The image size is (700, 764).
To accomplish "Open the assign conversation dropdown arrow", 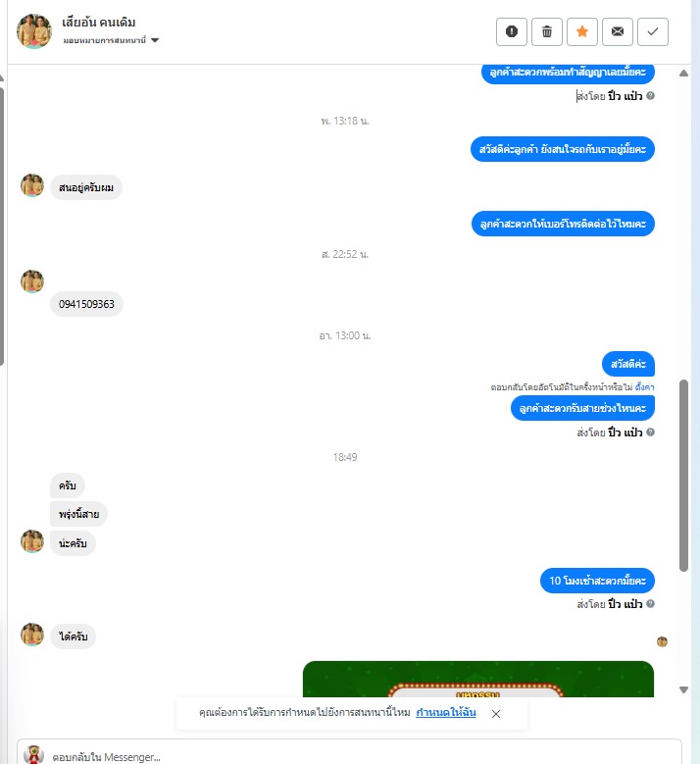I will pyautogui.click(x=155, y=40).
